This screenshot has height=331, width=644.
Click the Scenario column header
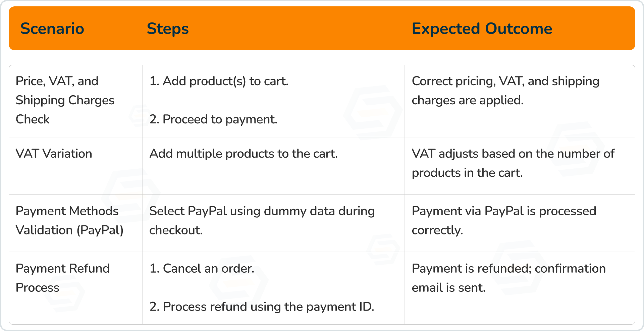pos(52,29)
